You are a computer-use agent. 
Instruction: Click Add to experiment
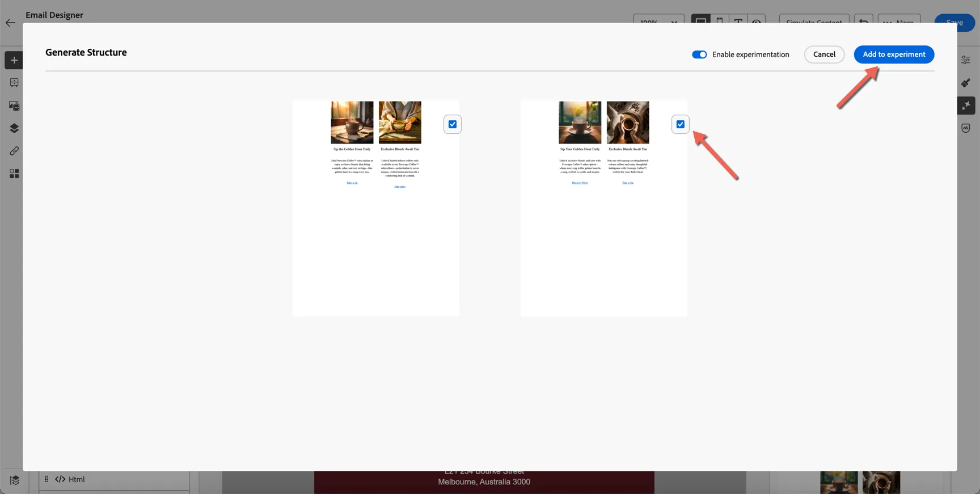[x=894, y=54]
